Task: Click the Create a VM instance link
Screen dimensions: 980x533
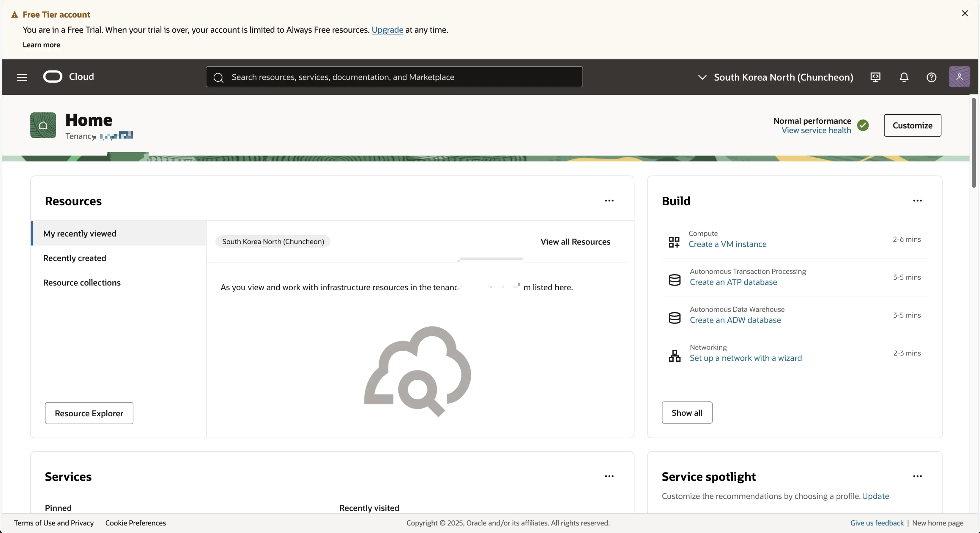Action: 727,244
